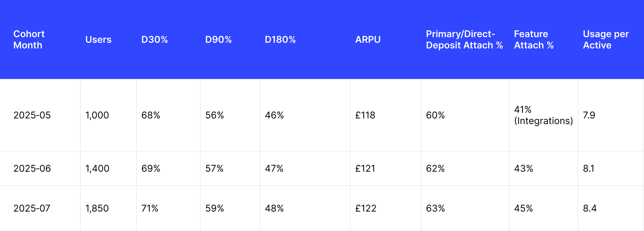Click the 8.4 usage cell
The width and height of the screenshot is (644, 231).
tap(589, 208)
